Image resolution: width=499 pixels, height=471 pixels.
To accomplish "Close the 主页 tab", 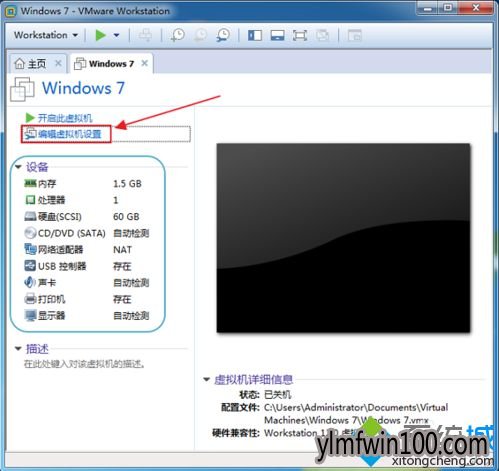I will coord(58,63).
